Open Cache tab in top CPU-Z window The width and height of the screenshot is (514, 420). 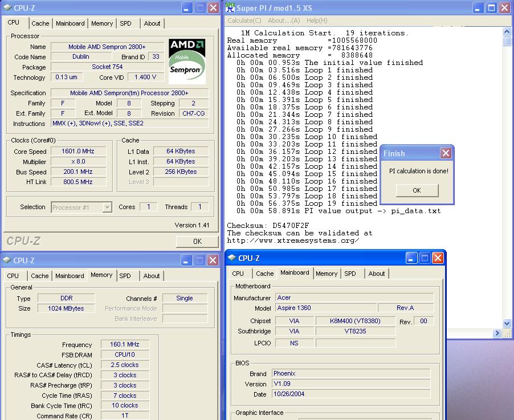(40, 23)
